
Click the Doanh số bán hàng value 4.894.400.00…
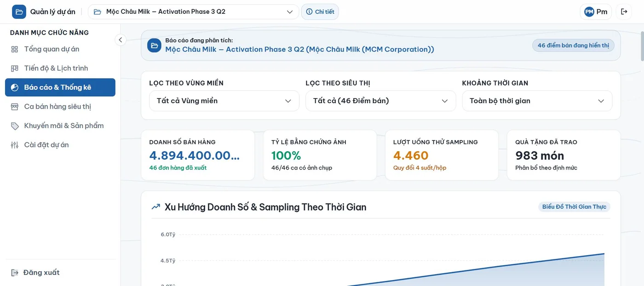coord(194,156)
